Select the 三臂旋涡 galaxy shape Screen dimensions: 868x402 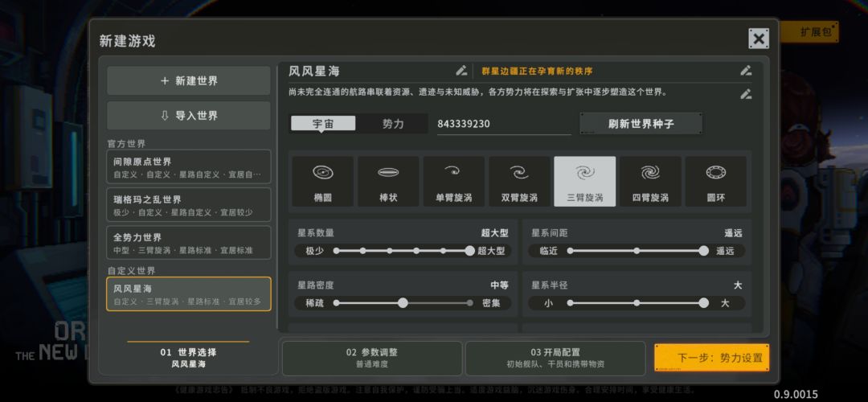(585, 182)
